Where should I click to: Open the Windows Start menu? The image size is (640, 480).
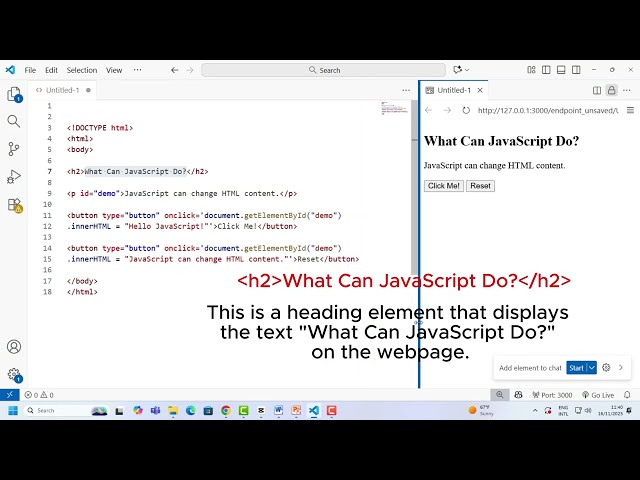tap(13, 410)
